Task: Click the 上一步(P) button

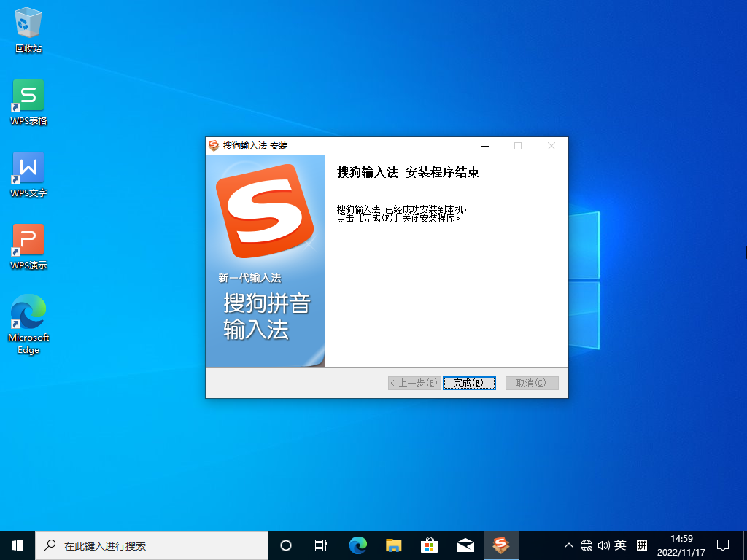Action: 414,383
